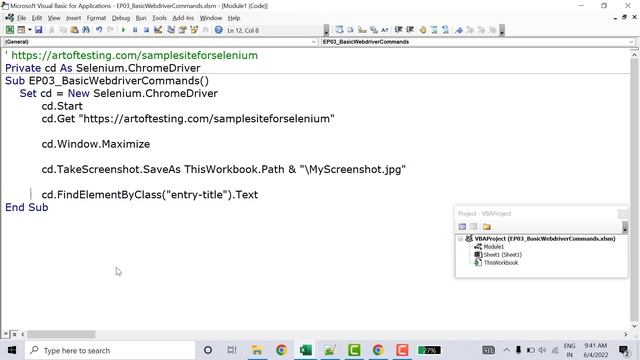Open File Explorer from the taskbar
Viewport: 640px width, 360px height.
(257, 350)
